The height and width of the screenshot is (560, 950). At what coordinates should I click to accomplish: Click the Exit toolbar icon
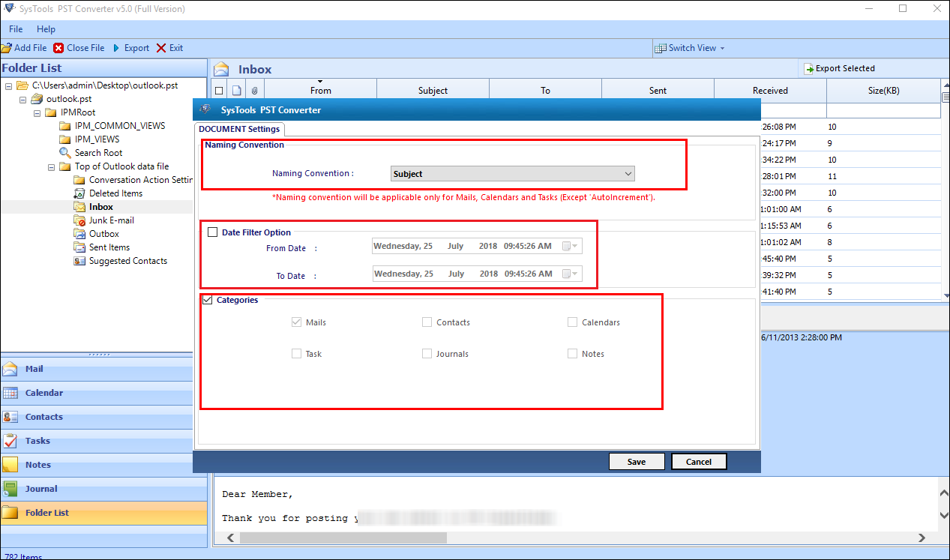click(161, 48)
